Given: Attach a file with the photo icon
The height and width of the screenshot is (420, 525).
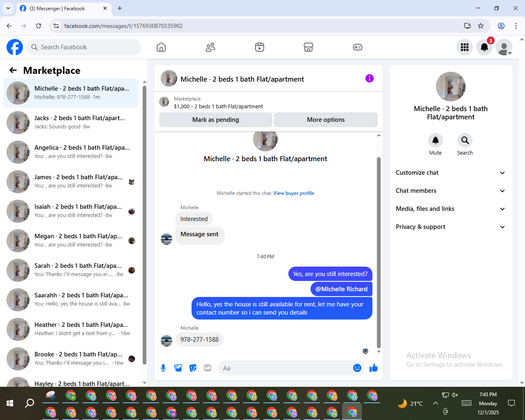Looking at the screenshot, I should (x=178, y=368).
